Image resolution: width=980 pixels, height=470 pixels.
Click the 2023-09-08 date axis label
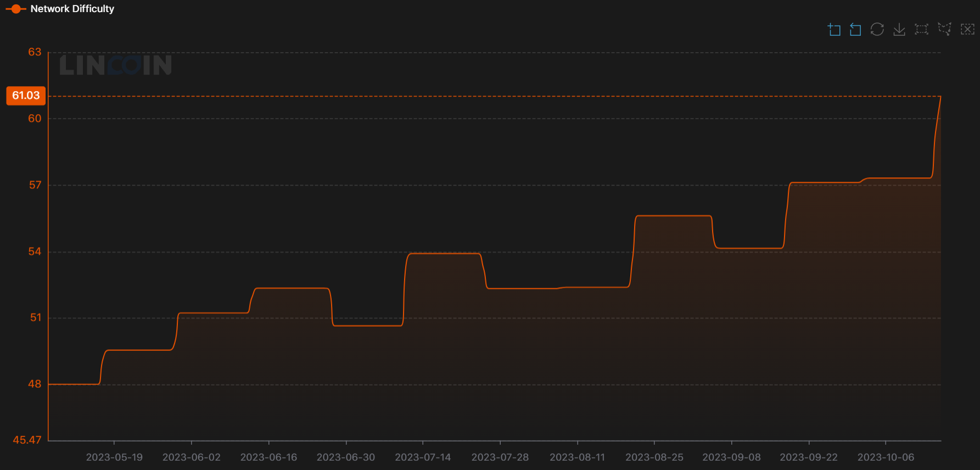coord(731,457)
